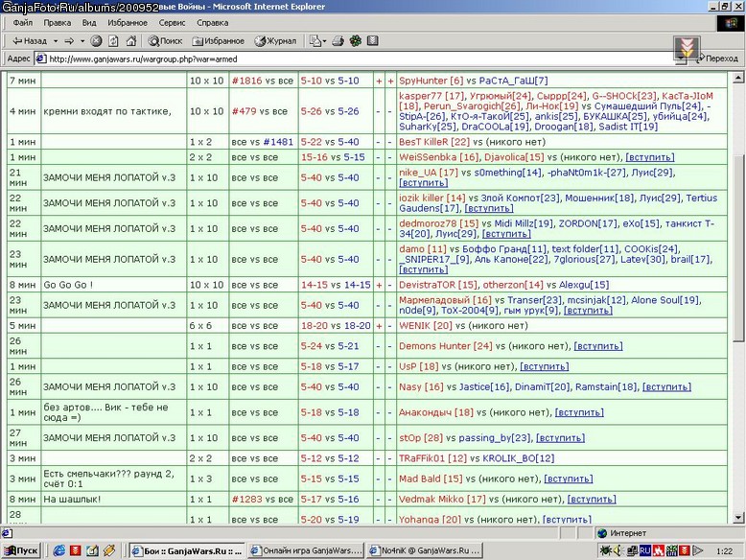The width and height of the screenshot is (746, 560).
Task: Click the Mail toolbar icon
Action: point(315,41)
